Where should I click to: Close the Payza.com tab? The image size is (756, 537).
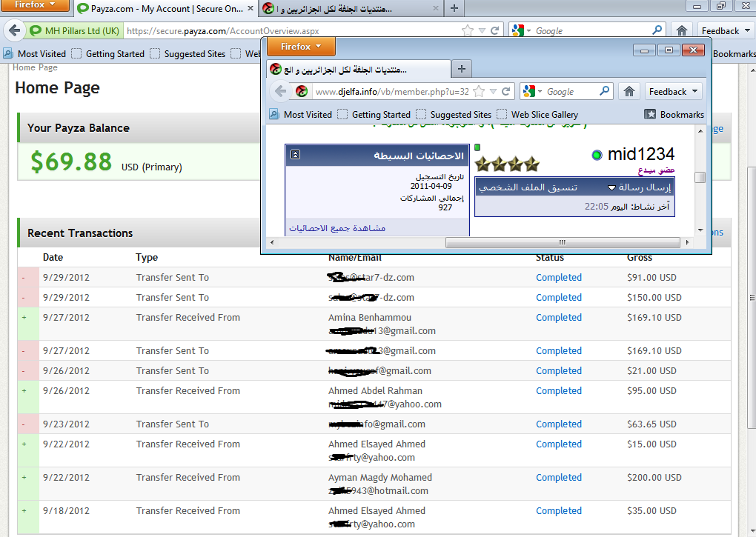251,8
